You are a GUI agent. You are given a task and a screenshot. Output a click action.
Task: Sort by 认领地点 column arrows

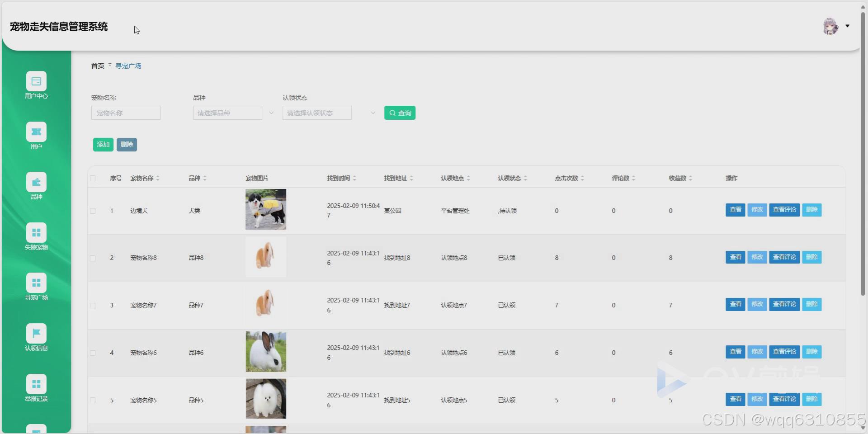pos(468,178)
